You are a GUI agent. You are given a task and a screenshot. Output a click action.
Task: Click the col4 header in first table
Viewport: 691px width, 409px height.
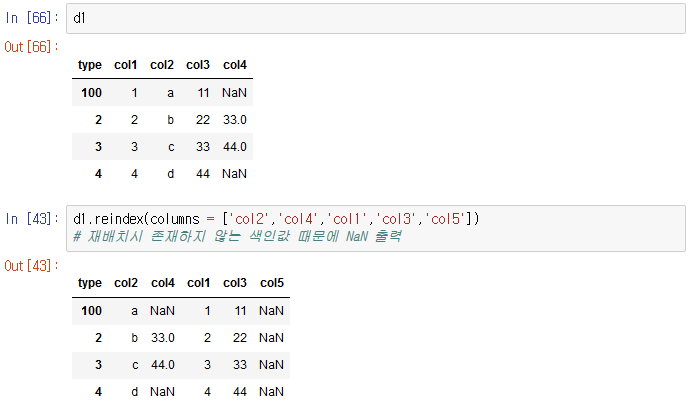235,65
